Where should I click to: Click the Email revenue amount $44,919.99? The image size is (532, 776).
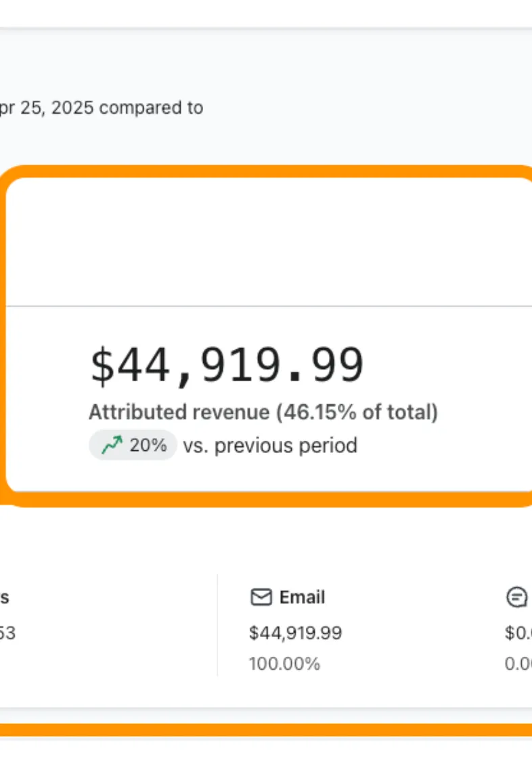[295, 633]
